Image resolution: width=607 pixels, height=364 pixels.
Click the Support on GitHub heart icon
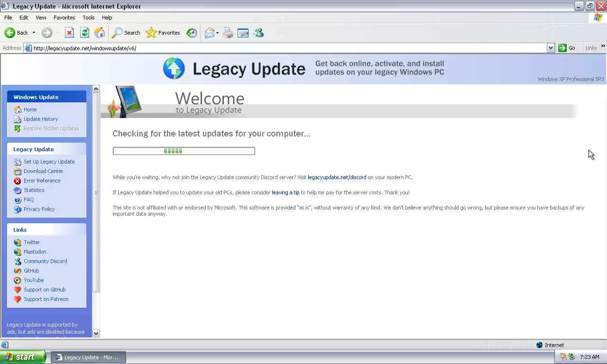click(x=18, y=290)
